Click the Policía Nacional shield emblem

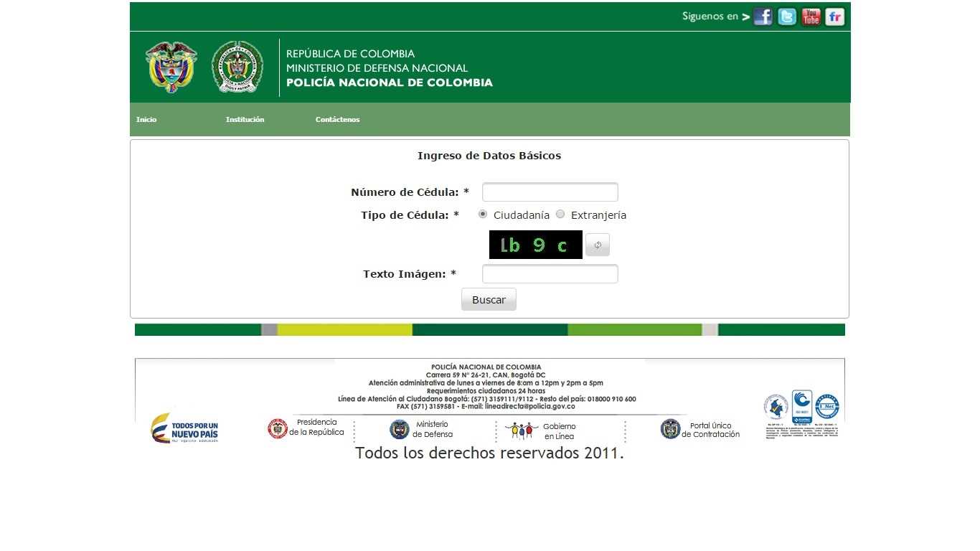click(237, 67)
